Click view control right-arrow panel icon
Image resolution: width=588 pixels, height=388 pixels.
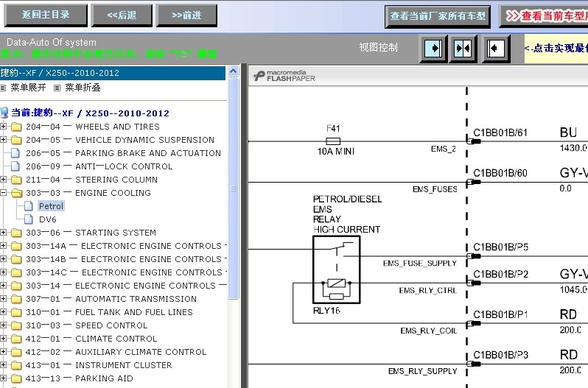(x=433, y=49)
